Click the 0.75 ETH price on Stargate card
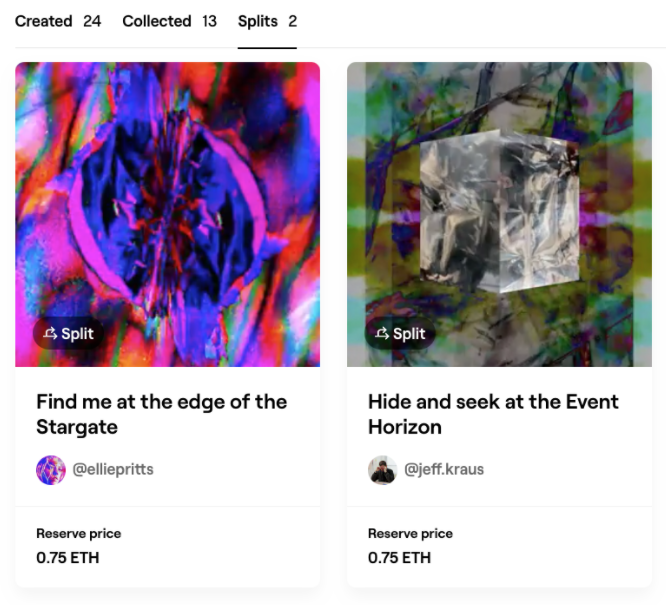Viewport: 666px width, 605px height. click(x=68, y=558)
